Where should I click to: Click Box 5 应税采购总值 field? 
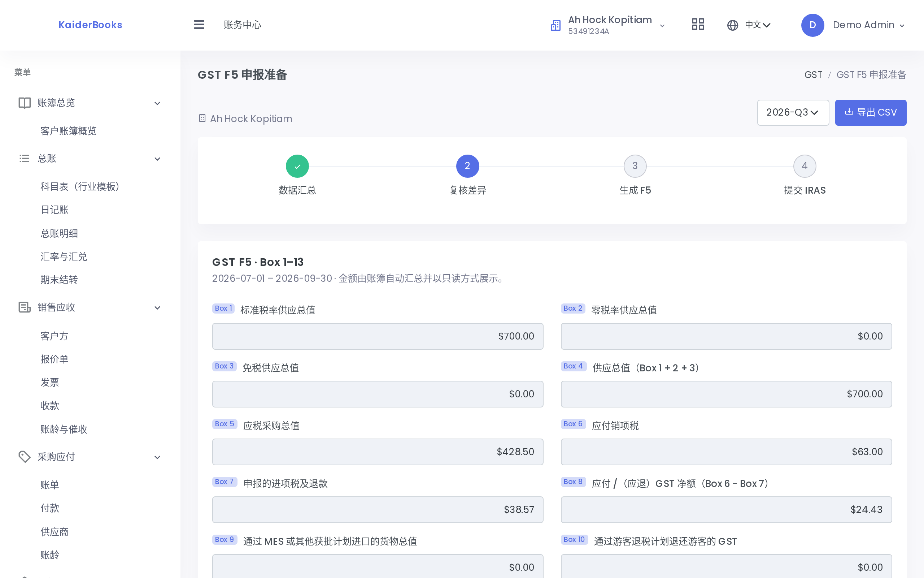(378, 452)
